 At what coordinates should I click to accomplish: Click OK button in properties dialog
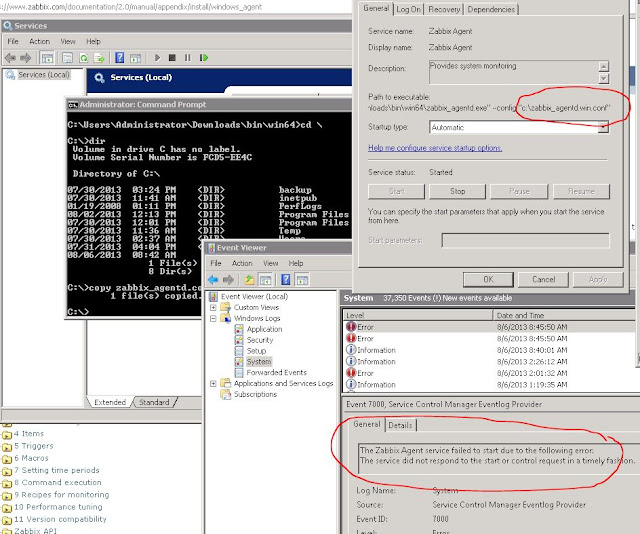[488, 279]
